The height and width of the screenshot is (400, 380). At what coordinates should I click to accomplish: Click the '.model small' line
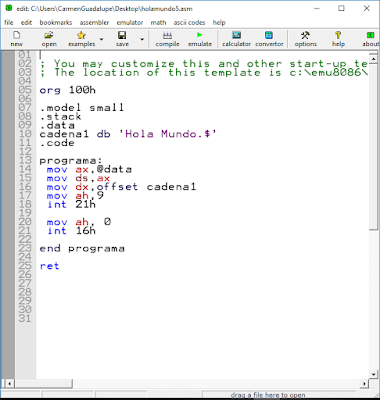tap(82, 108)
